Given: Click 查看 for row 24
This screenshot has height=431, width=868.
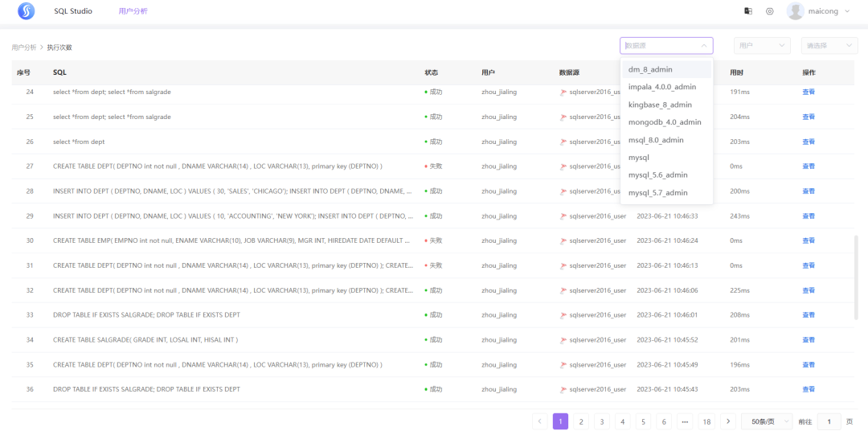Looking at the screenshot, I should [809, 92].
